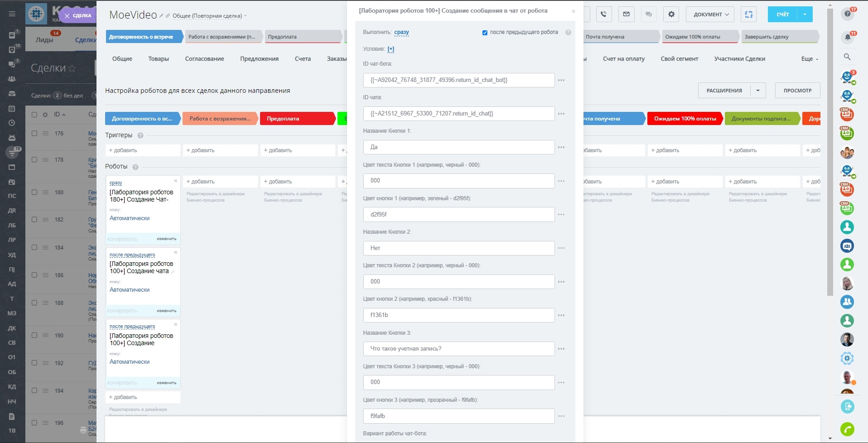Click 'сразу' link next to Выполнить
Screen dimensions: 868x443
click(401, 32)
